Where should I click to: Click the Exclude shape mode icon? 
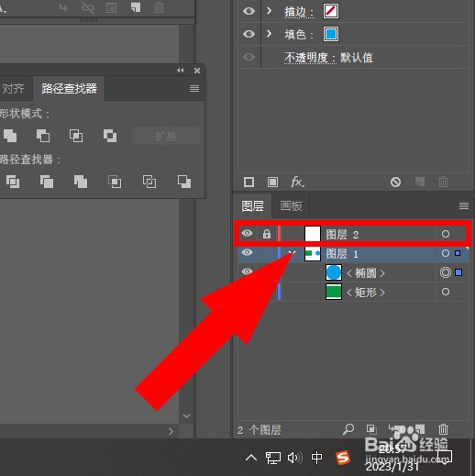click(x=110, y=136)
